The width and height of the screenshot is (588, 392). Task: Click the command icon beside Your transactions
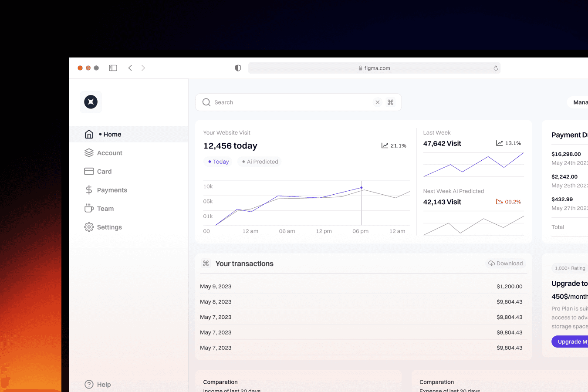tap(206, 264)
